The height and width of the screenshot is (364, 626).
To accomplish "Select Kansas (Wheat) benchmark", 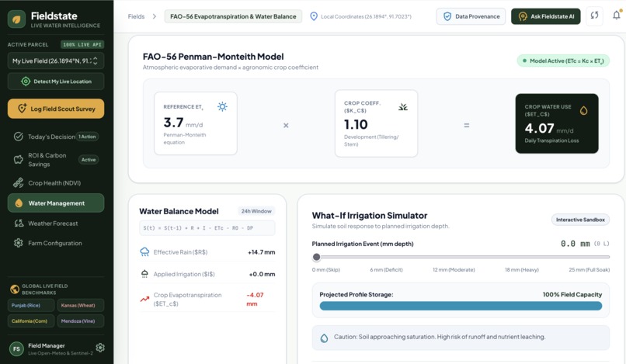I will [x=80, y=305].
